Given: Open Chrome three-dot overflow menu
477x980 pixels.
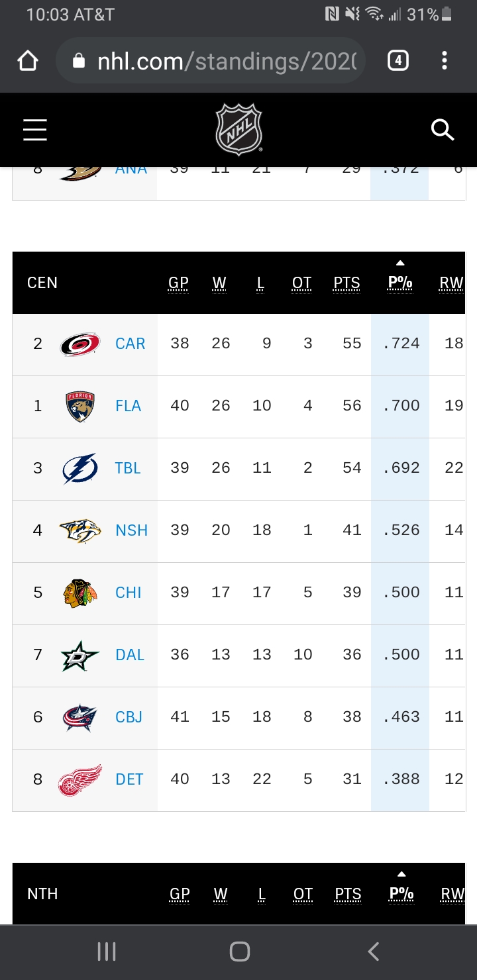Looking at the screenshot, I should click(x=445, y=62).
